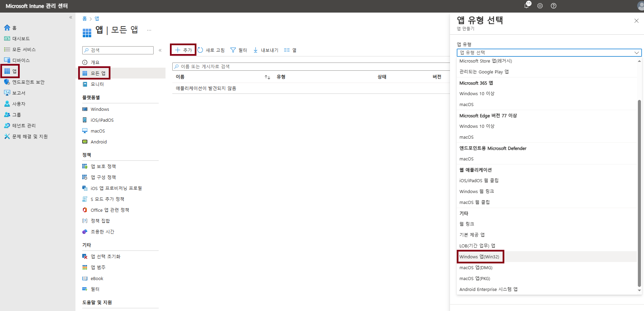Click the dropdown list scrollbar down arrow
Screen dimensions: 644x311
tap(639, 290)
